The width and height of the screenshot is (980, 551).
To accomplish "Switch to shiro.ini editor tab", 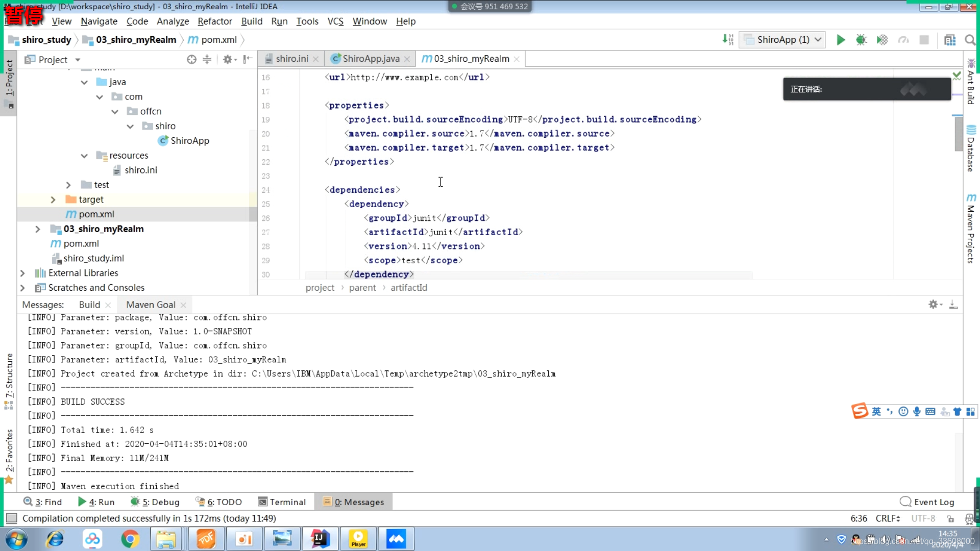I will (292, 59).
